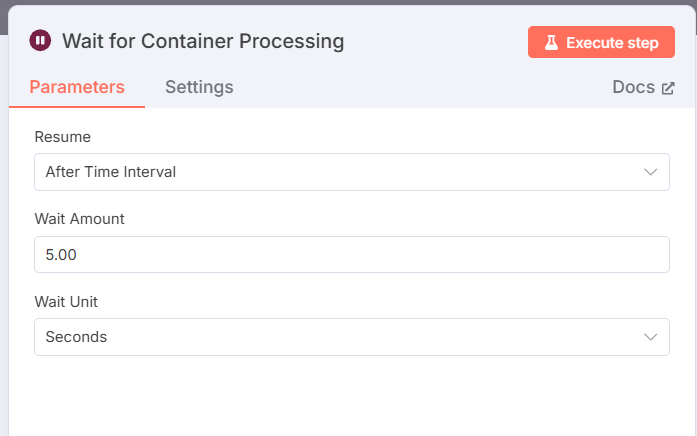Click the node title Wait for Container Processing
This screenshot has width=697, height=436.
point(203,41)
